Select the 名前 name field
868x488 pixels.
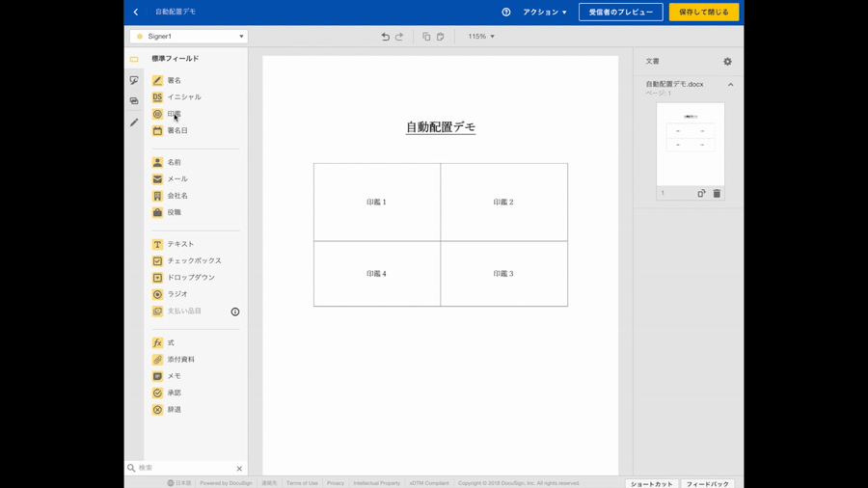[x=167, y=162]
